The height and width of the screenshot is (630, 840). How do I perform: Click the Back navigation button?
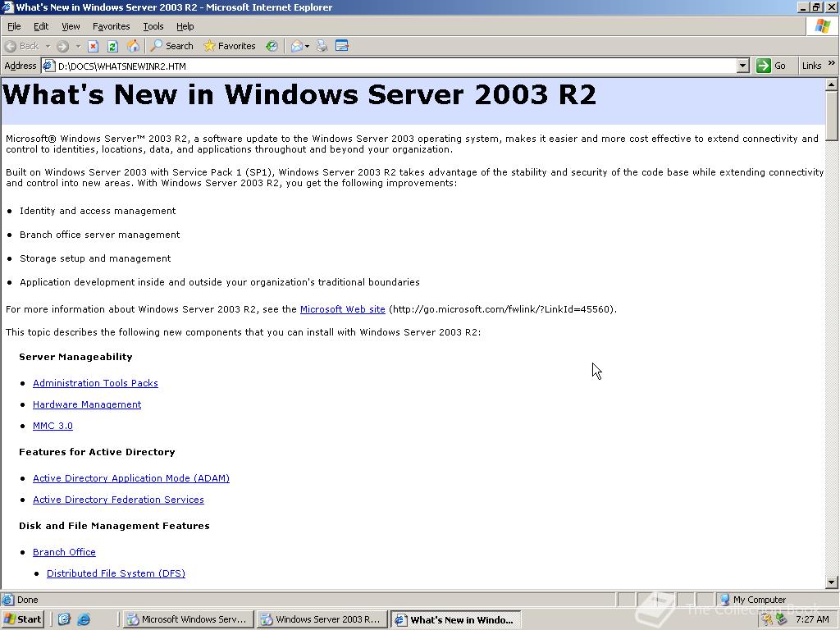click(x=22, y=46)
